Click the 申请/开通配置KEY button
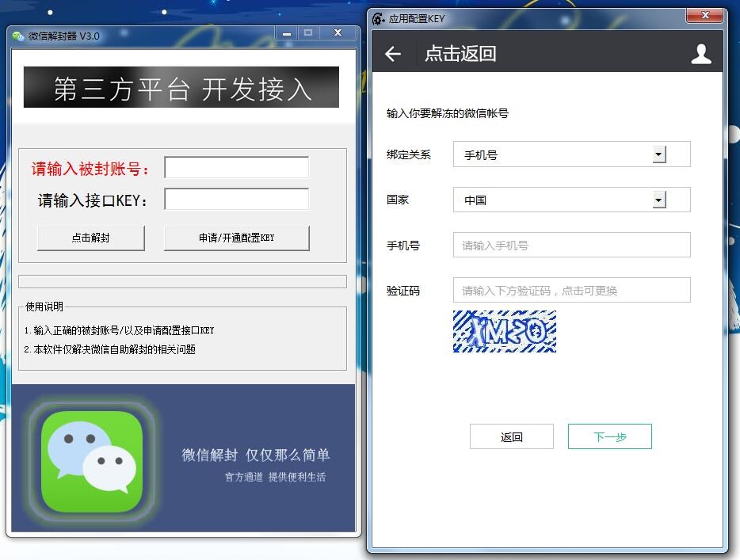This screenshot has width=740, height=560. [x=236, y=238]
